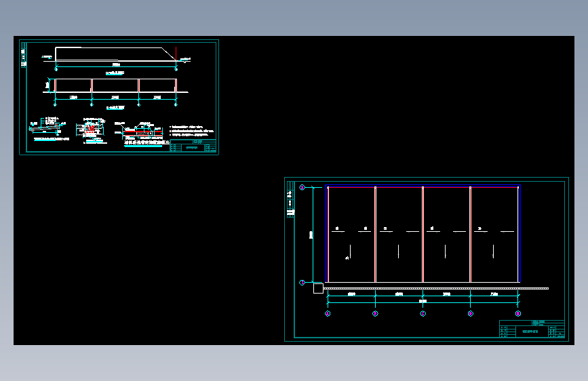The width and height of the screenshot is (588, 381).
Task: Click the large bold caption under the bottom-right detail
Action: point(146,142)
